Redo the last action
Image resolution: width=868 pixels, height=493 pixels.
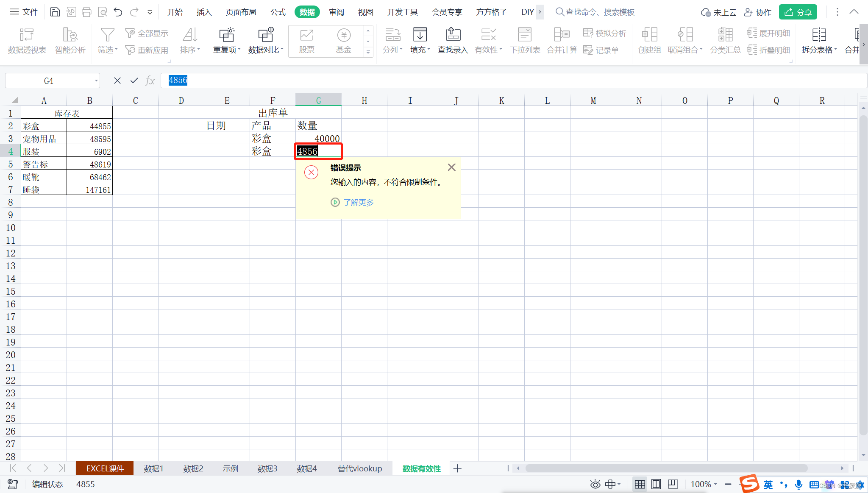[134, 12]
